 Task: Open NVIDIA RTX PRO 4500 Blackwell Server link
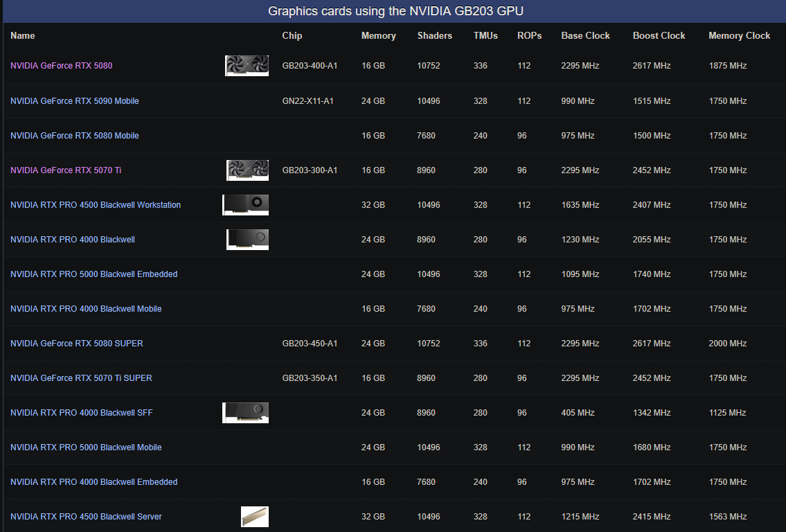[86, 516]
